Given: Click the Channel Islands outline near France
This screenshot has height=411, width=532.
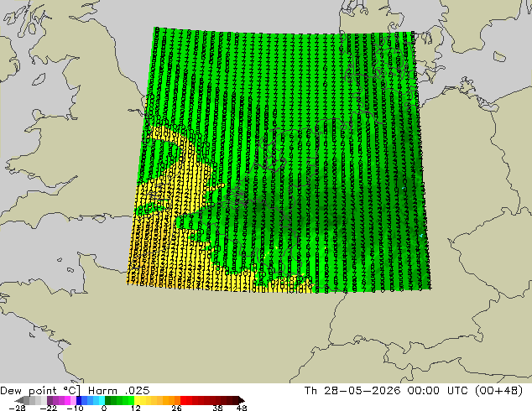Looking at the screenshot, I should (x=70, y=270).
